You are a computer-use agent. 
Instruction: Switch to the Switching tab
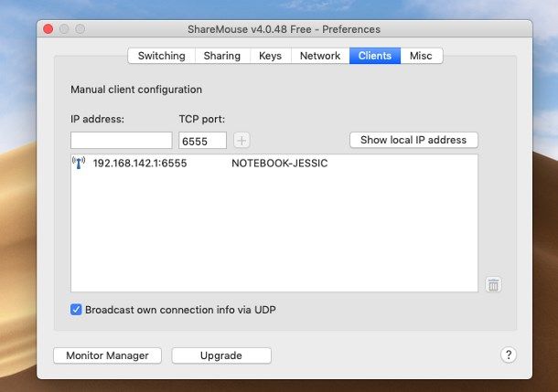162,56
